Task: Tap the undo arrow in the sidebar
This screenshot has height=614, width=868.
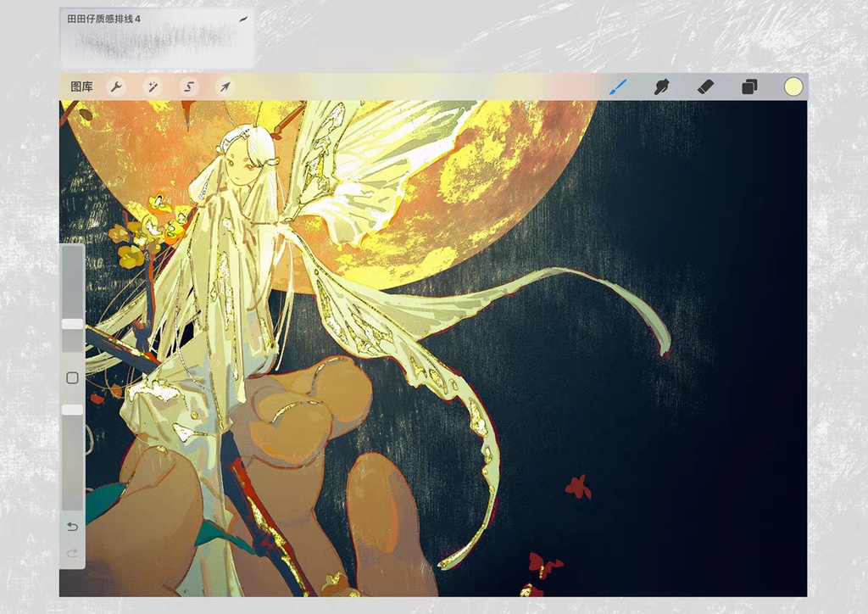Action: click(72, 527)
